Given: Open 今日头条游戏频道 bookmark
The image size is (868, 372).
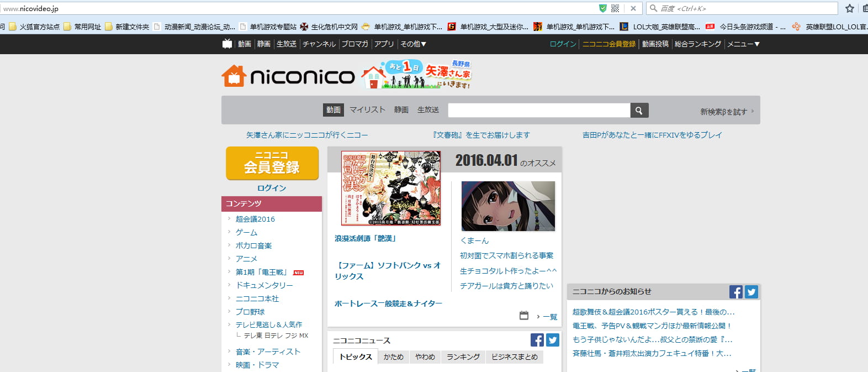Looking at the screenshot, I should tap(745, 27).
